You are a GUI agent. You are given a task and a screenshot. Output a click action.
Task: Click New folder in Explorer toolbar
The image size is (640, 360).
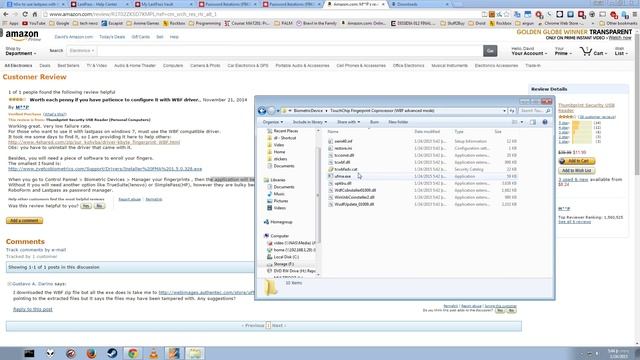tap(398, 122)
